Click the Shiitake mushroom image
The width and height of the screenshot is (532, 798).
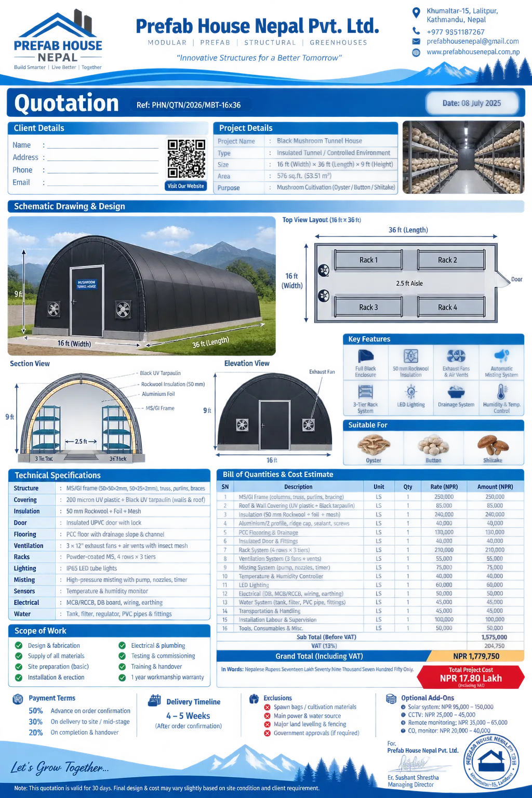tap(493, 446)
